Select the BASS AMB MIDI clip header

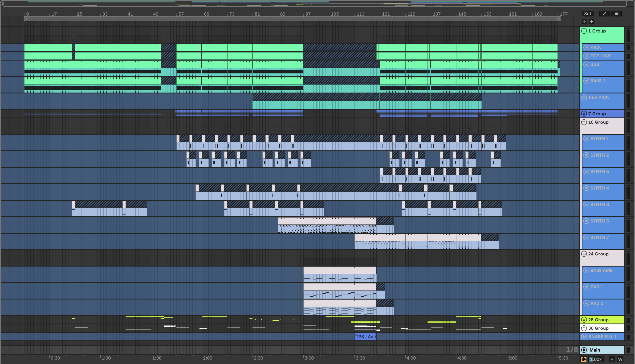(340, 270)
